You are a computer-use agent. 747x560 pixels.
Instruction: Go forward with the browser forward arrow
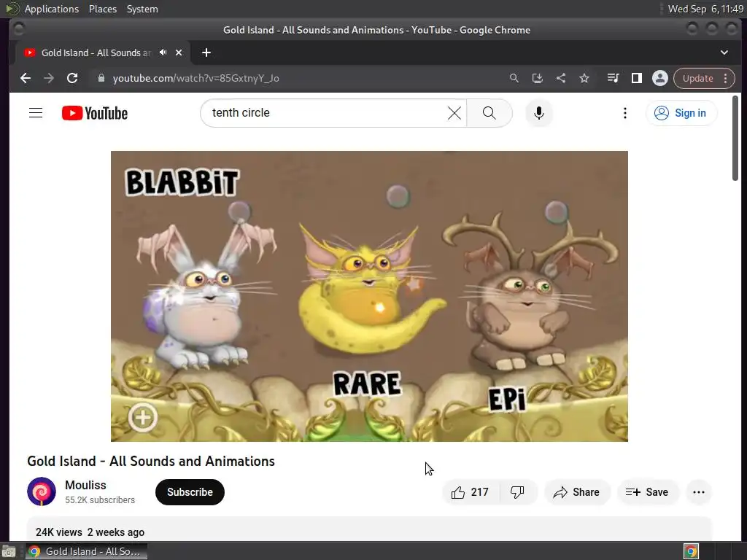pyautogui.click(x=49, y=78)
